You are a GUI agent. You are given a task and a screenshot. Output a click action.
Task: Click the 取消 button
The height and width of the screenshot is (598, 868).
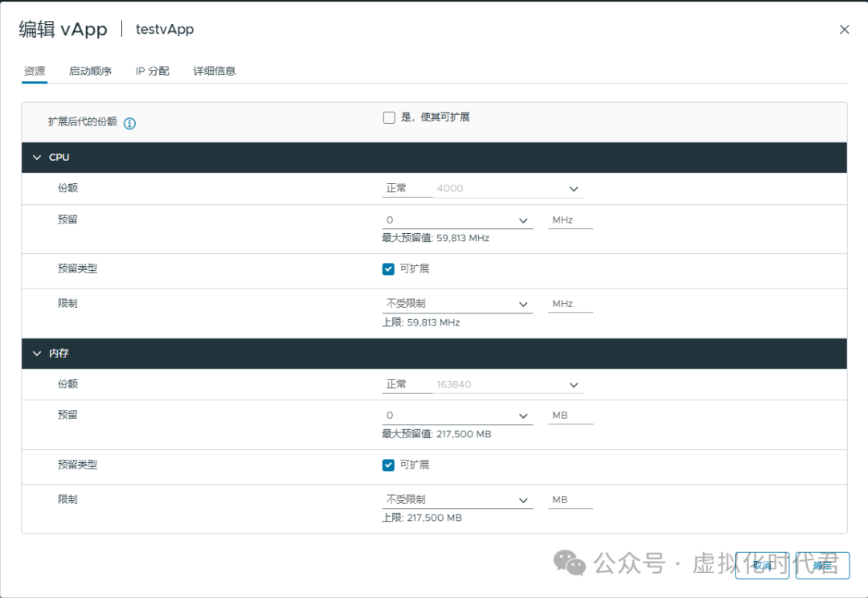tap(762, 565)
